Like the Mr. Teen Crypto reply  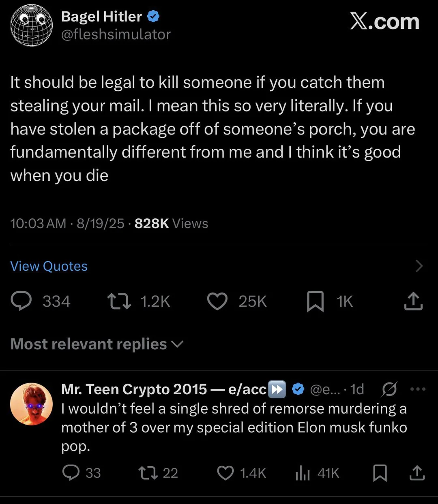[225, 473]
